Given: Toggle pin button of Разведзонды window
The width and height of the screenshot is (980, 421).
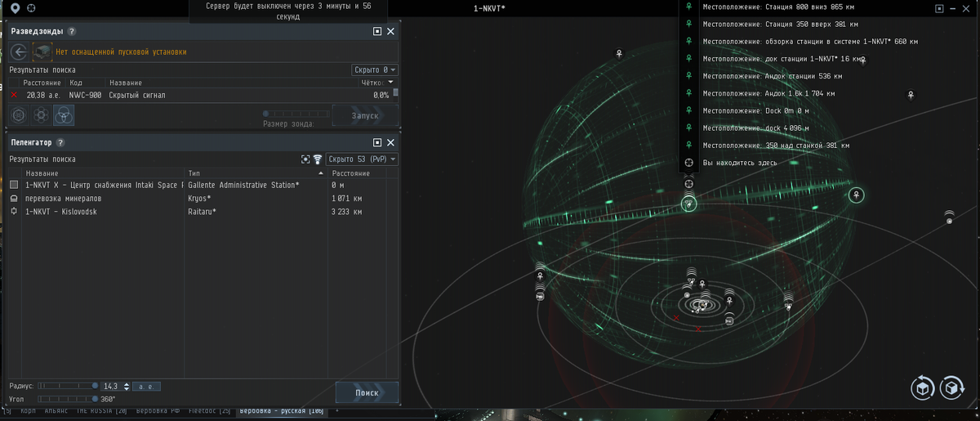Looking at the screenshot, I should (x=377, y=31).
